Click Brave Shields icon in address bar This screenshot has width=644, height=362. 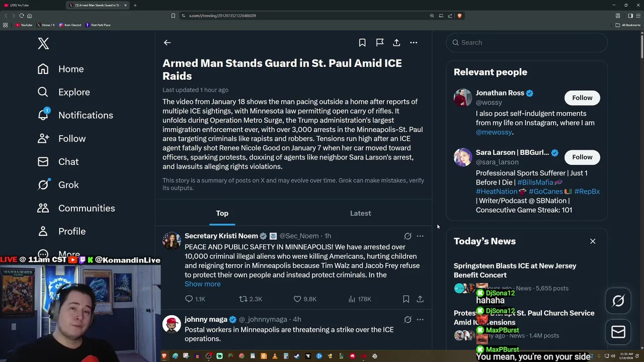click(x=459, y=16)
